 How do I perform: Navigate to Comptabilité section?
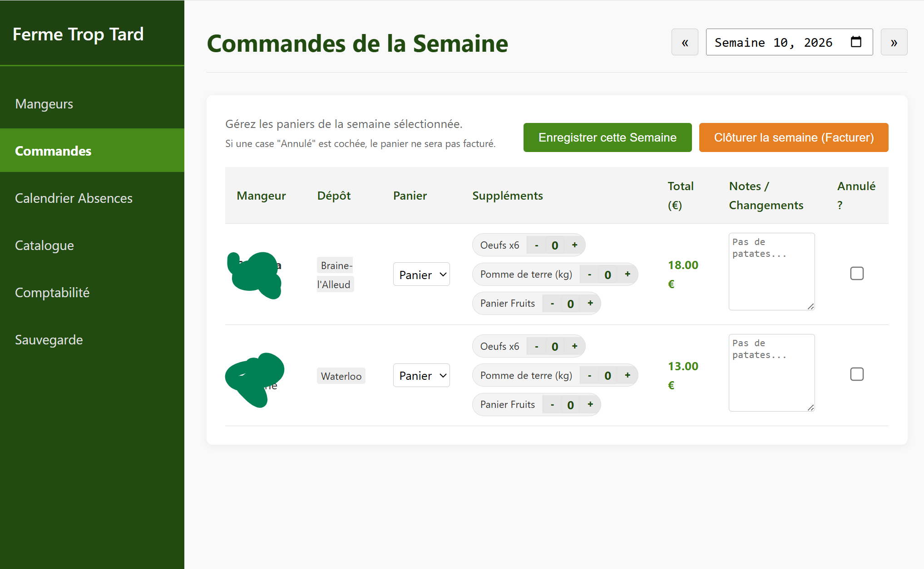[52, 293]
